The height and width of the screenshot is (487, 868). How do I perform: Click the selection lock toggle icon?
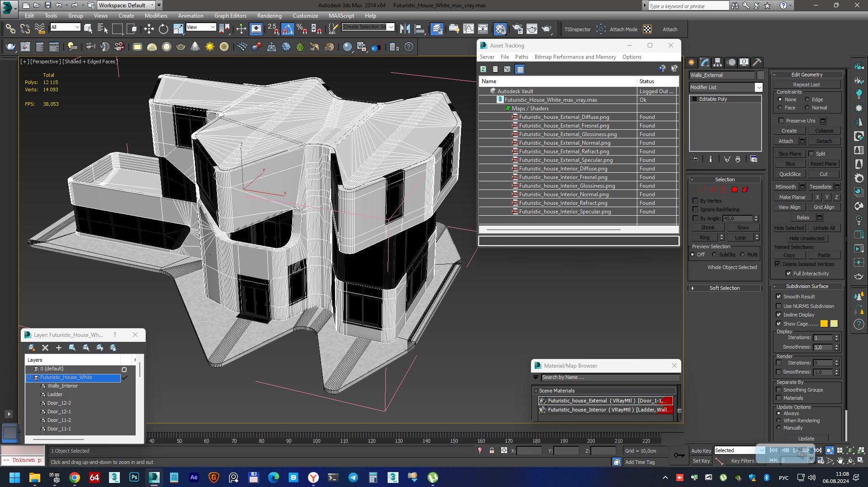click(x=492, y=451)
